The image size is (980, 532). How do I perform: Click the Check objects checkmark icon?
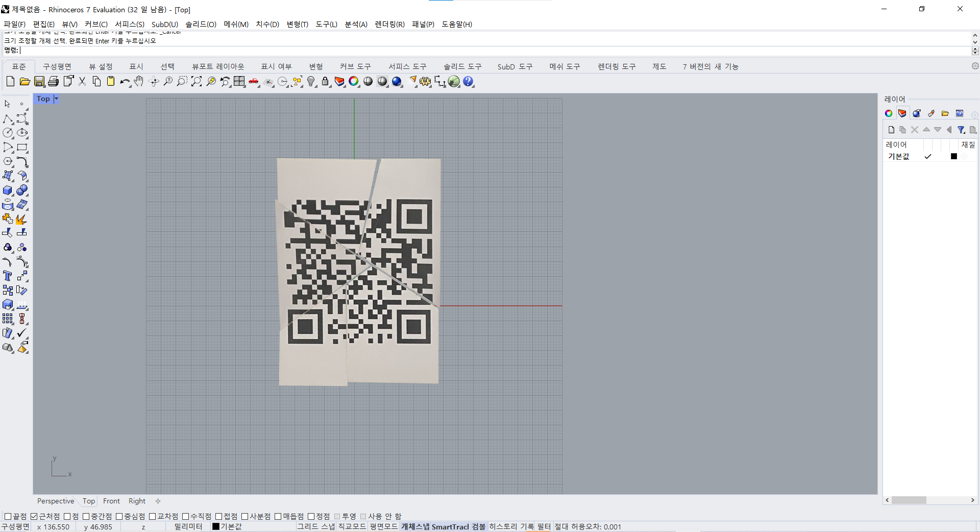pos(22,333)
